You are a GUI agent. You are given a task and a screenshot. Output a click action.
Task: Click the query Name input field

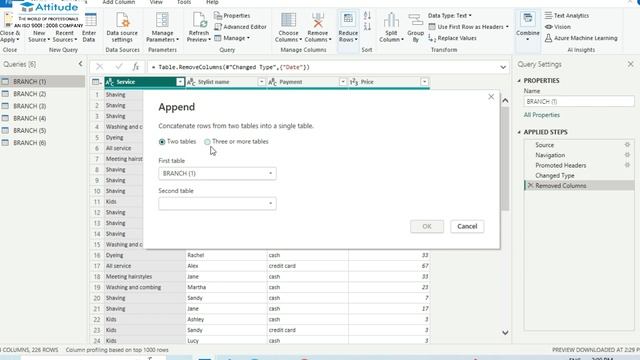click(579, 101)
